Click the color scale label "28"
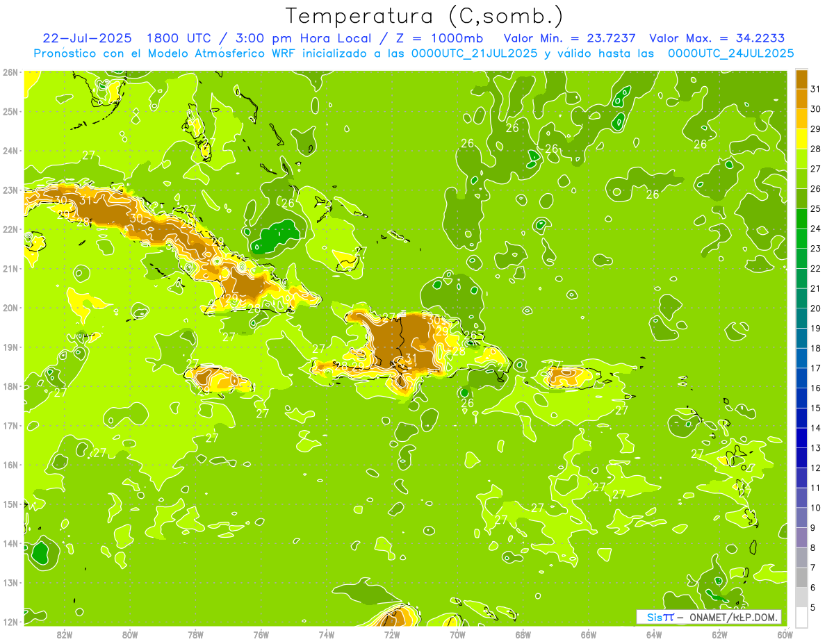The image size is (834, 644). click(x=816, y=149)
